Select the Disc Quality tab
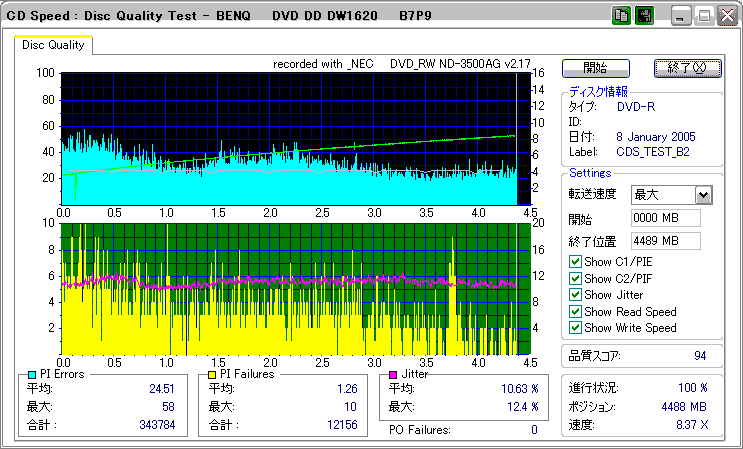This screenshot has height=449, width=743. pos(54,45)
